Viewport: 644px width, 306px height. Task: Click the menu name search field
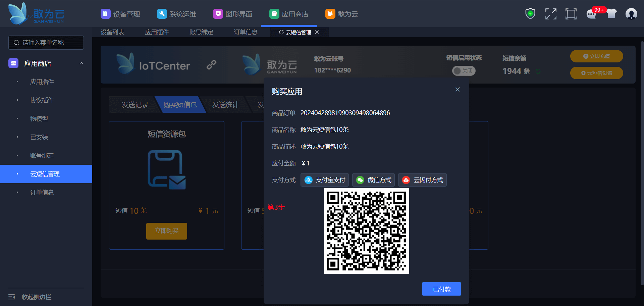46,43
